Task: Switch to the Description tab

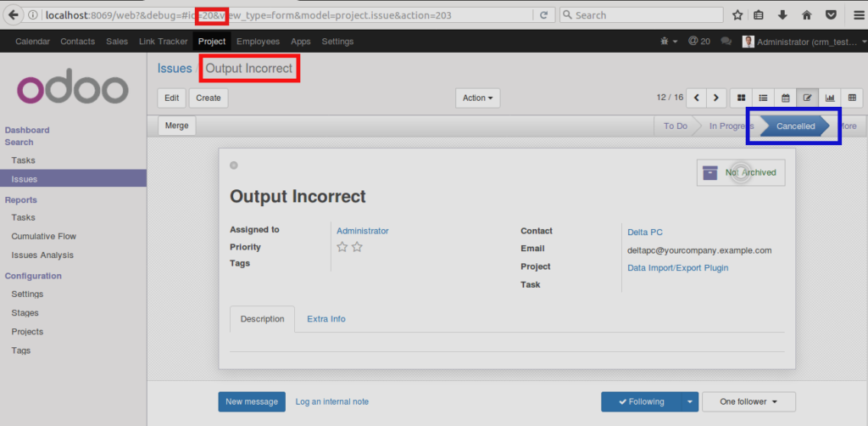Action: pos(263,319)
